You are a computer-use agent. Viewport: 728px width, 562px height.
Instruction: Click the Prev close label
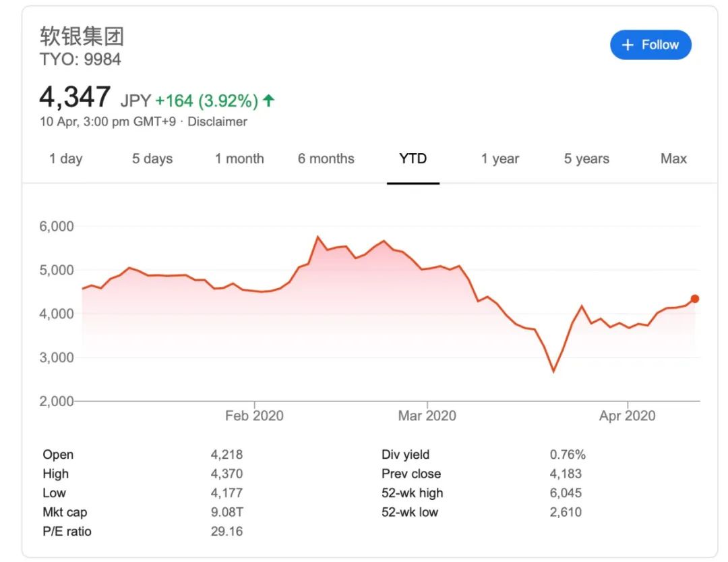[411, 474]
